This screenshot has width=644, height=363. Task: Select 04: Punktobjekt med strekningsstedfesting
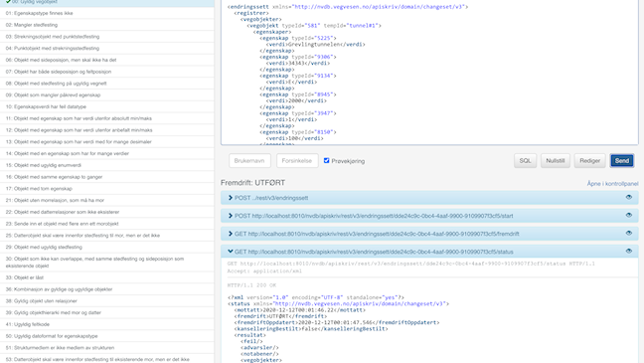pyautogui.click(x=106, y=49)
